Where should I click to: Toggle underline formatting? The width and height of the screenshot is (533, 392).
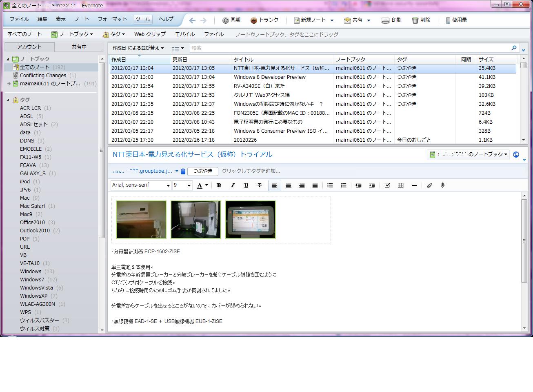tap(246, 185)
